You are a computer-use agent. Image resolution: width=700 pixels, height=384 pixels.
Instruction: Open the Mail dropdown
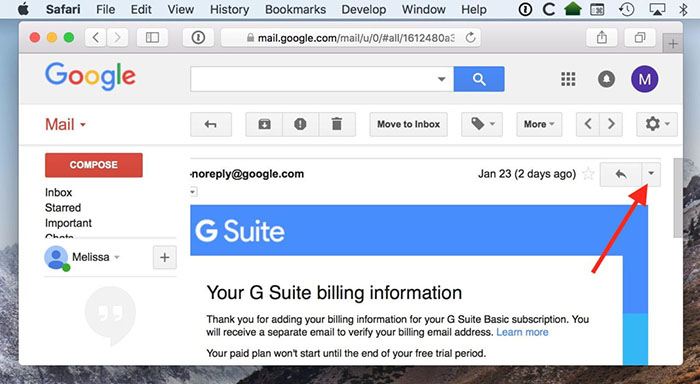pos(65,124)
